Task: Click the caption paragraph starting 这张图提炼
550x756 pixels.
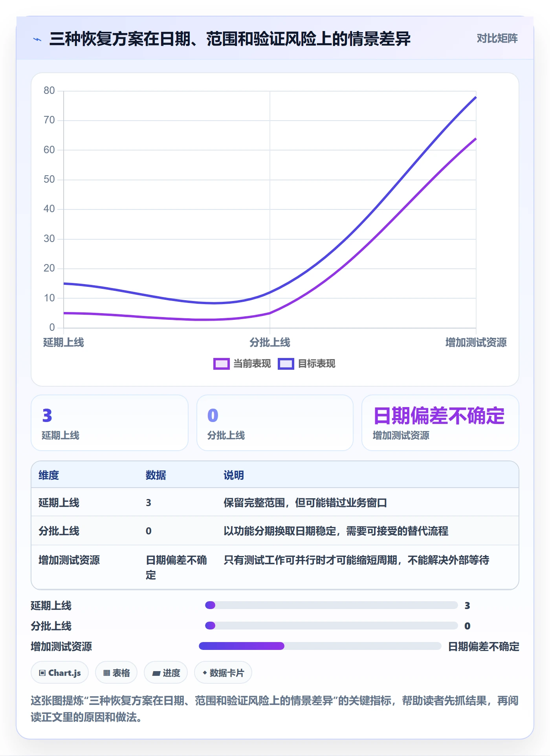Action: tap(275, 709)
